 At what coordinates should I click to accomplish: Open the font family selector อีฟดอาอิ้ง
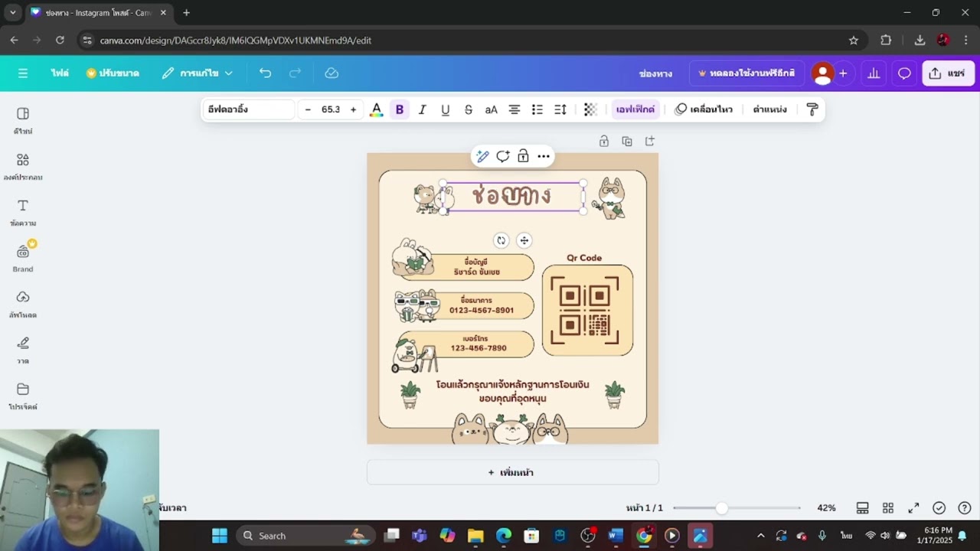tap(250, 109)
